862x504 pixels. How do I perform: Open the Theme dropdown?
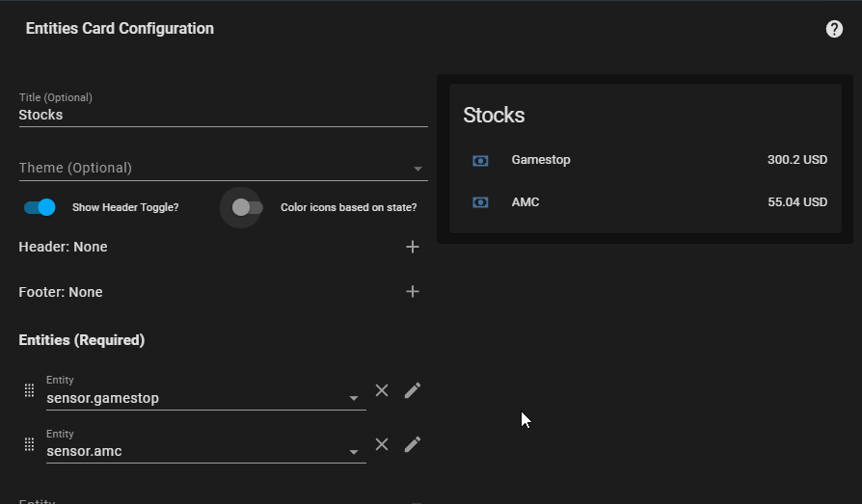coord(223,168)
